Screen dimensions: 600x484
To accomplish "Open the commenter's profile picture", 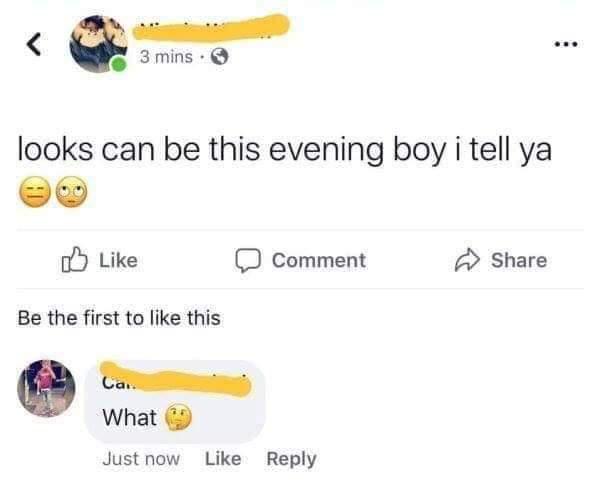I will (x=49, y=390).
